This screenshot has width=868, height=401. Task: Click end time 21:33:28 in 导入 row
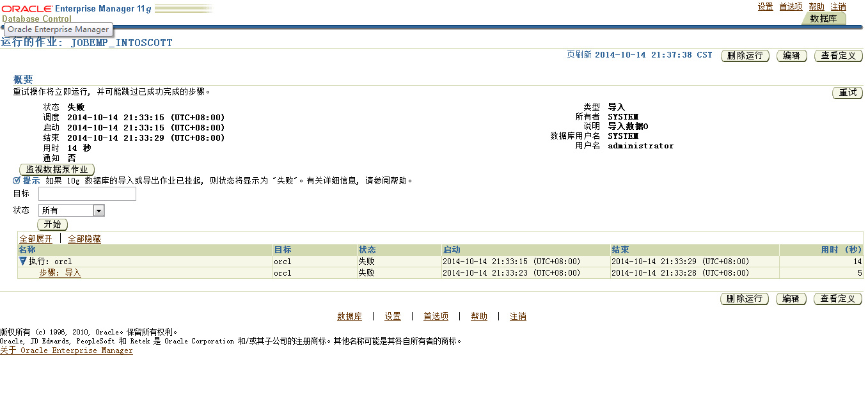coord(680,272)
